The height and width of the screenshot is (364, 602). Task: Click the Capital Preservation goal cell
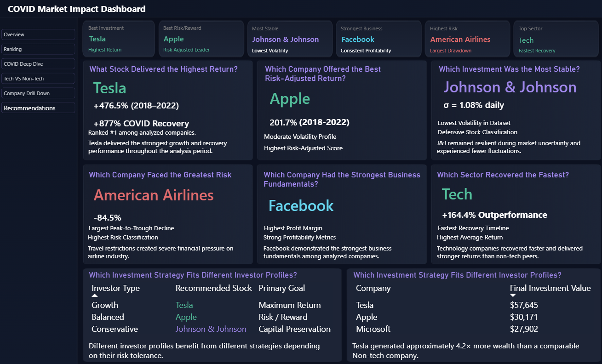coord(294,329)
